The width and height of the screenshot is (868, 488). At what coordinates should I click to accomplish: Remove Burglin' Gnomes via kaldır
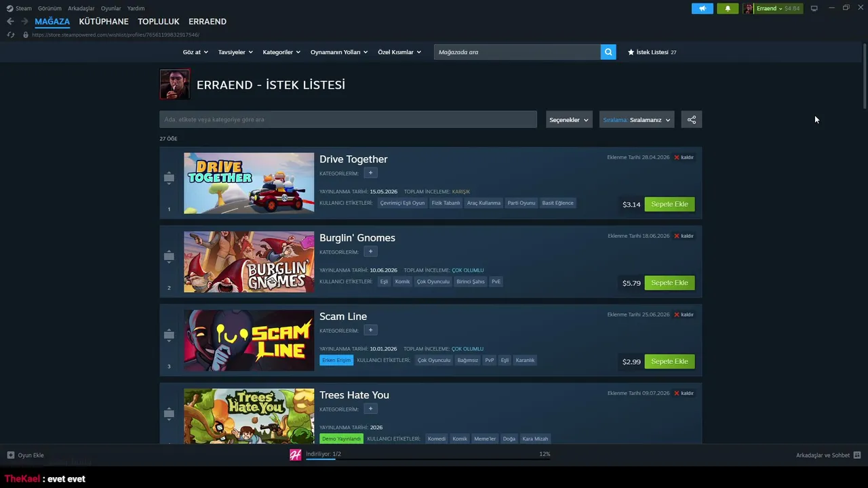(684, 236)
